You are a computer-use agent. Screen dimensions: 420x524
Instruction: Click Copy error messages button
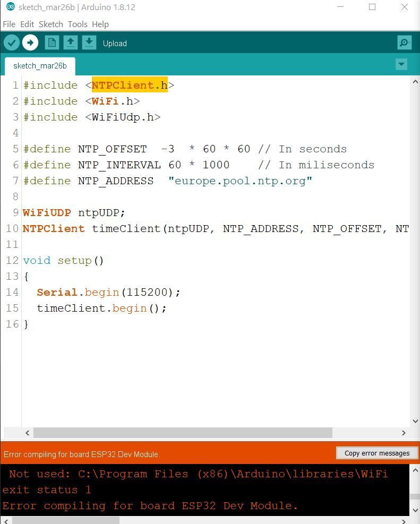[377, 453]
